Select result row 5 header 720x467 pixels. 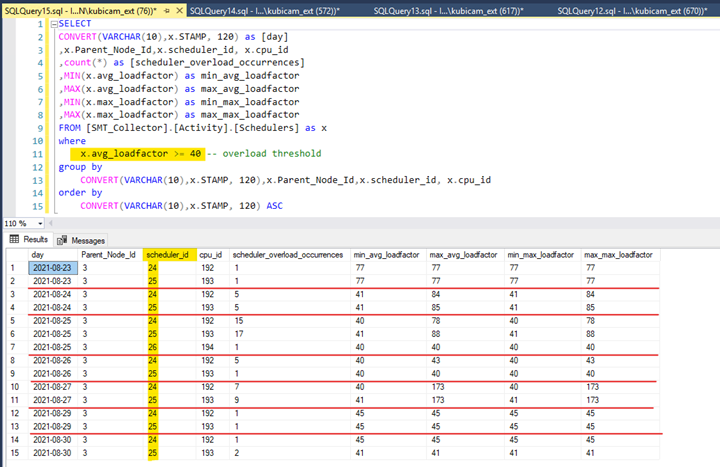pyautogui.click(x=17, y=321)
